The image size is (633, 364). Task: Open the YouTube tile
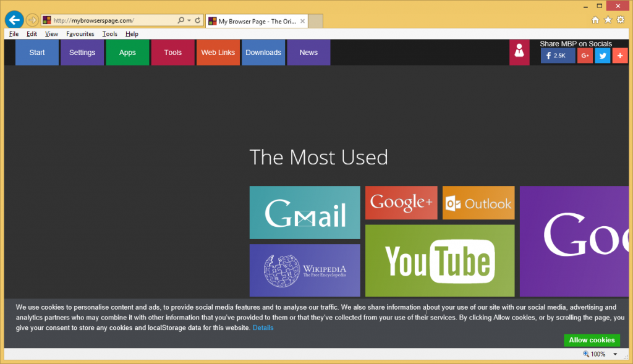440,260
